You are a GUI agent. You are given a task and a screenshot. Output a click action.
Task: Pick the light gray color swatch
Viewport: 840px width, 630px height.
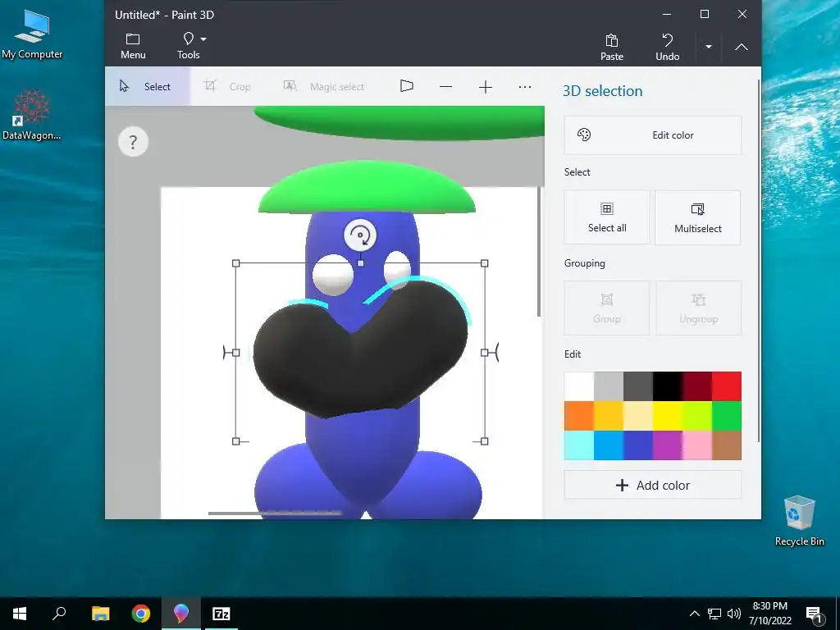pyautogui.click(x=609, y=386)
